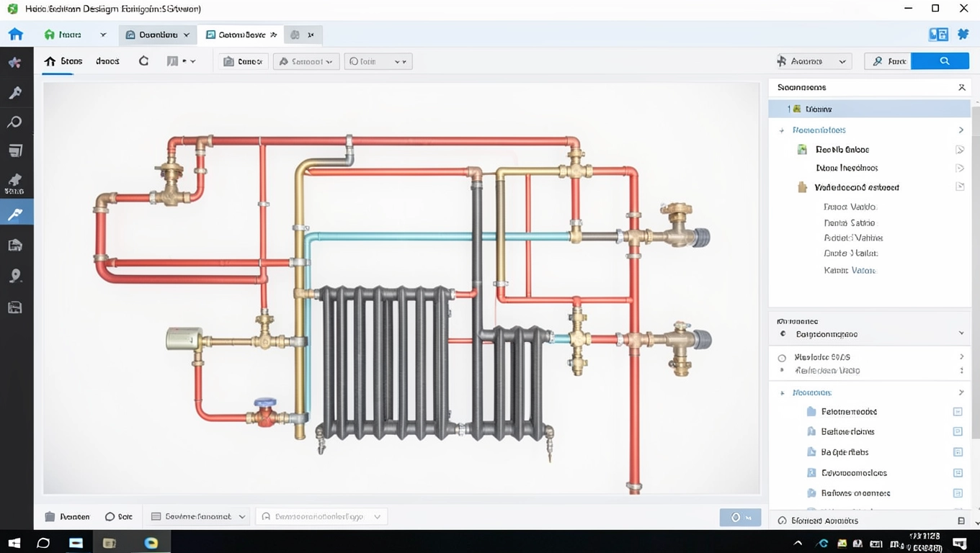Click the blue button below the canvas right corner
Screen dimensions: 980x553
[x=740, y=517]
